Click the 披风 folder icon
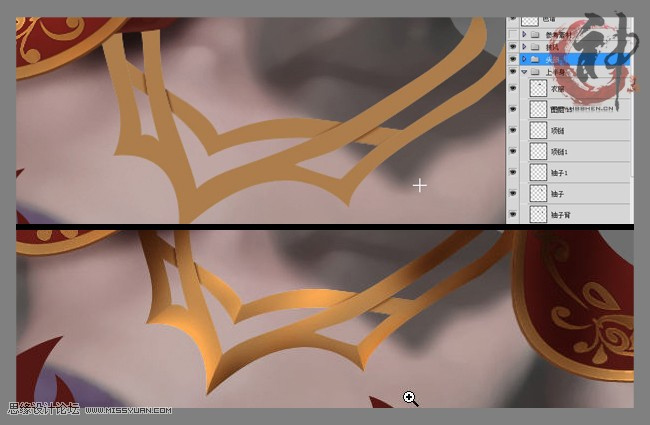Image resolution: width=650 pixels, height=425 pixels. (535, 47)
